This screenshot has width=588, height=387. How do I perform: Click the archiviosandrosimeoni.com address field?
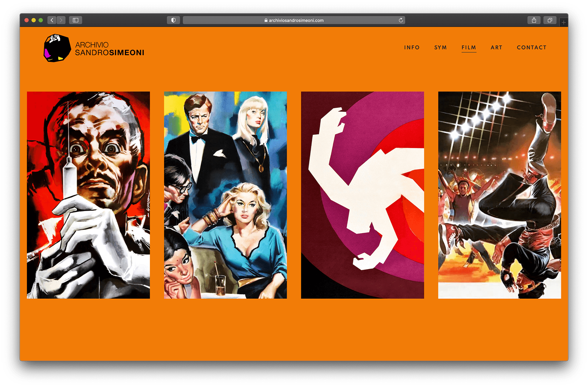[294, 20]
